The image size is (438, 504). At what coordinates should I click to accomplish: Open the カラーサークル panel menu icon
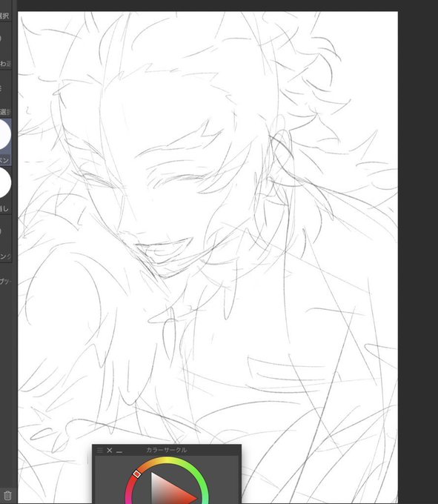99,450
